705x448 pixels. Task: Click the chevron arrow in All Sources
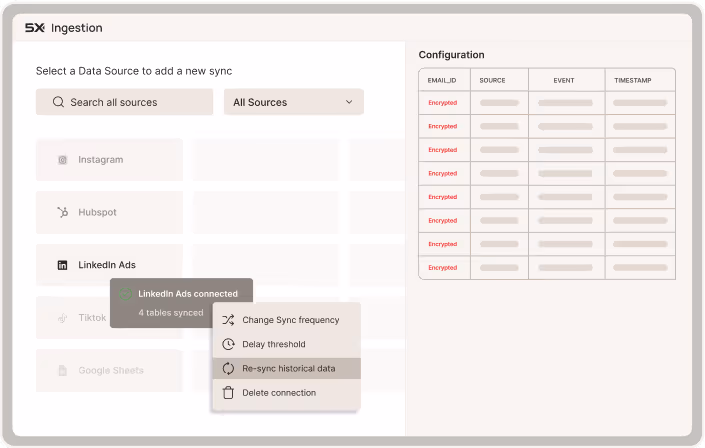pos(349,102)
